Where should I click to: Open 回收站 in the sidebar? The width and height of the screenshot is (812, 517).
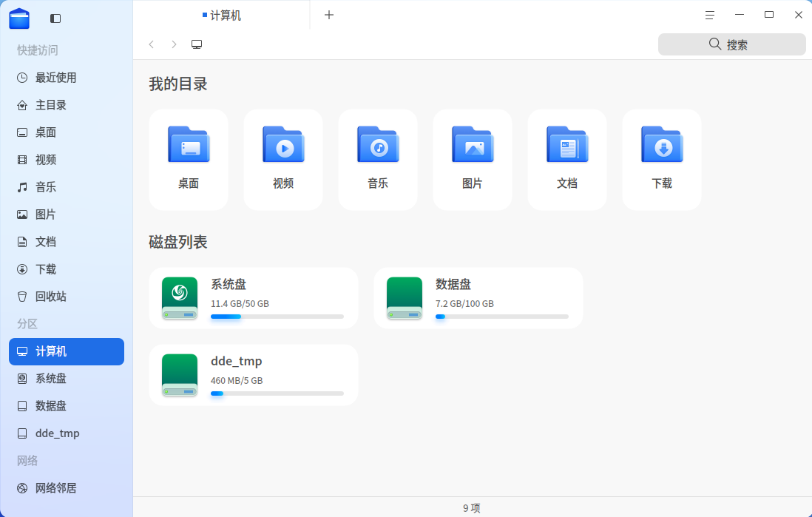point(67,297)
